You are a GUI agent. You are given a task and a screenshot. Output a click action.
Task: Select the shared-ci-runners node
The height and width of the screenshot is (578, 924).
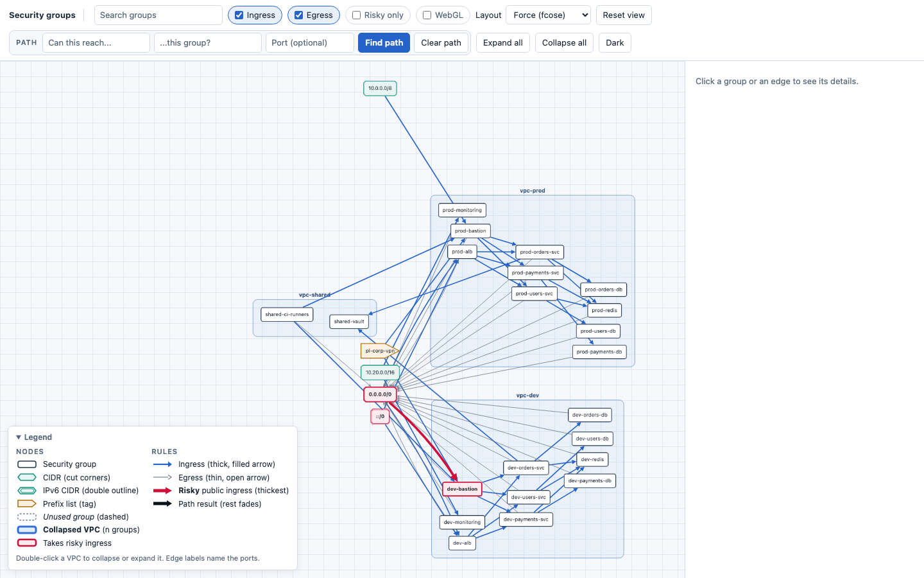pyautogui.click(x=287, y=315)
